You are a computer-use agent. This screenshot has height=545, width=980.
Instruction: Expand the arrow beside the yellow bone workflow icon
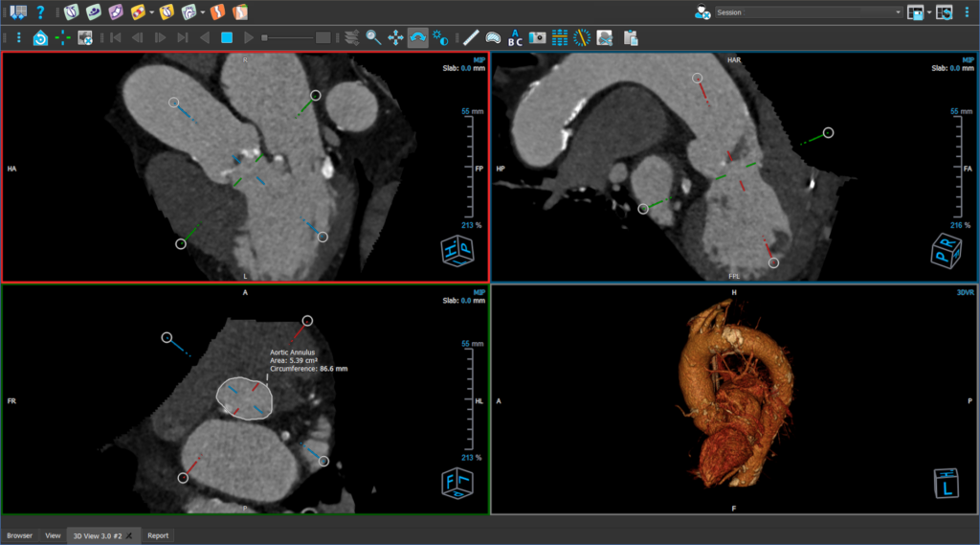151,12
